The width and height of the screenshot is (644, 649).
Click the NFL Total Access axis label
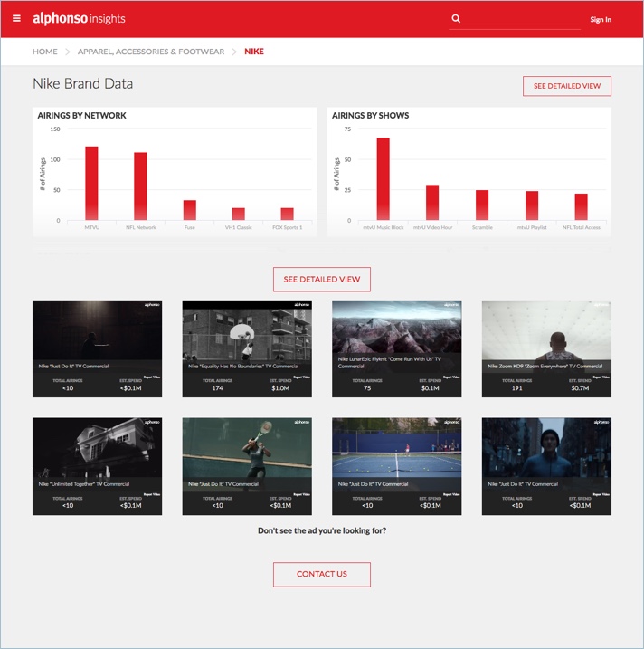click(x=581, y=227)
